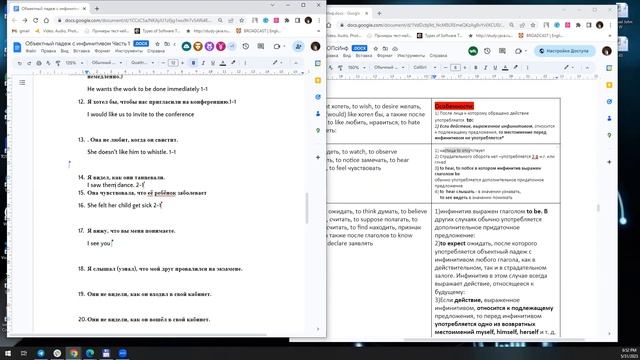Open zoom level dropdown in left Docs window

point(74,63)
